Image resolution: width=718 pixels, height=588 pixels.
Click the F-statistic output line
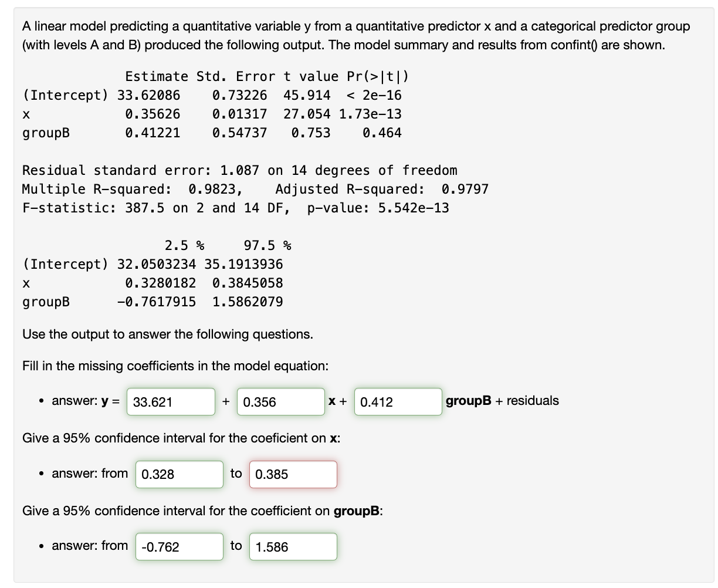click(x=235, y=208)
